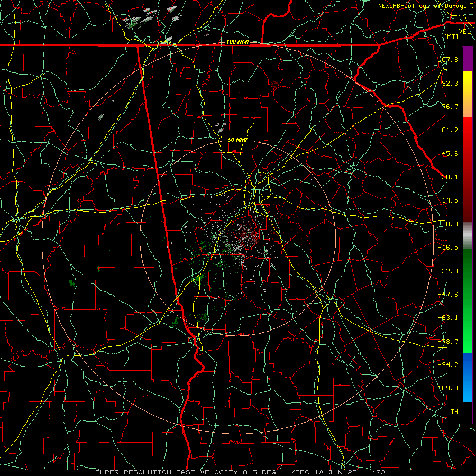This screenshot has width=476, height=476.
Task: Click the 100 NMI range ring label
Action: click(237, 42)
